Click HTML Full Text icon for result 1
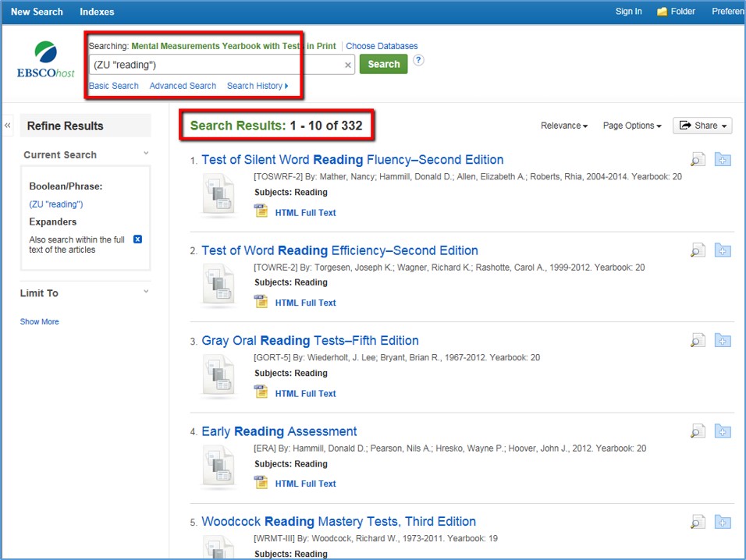The image size is (746, 560). coord(261,211)
